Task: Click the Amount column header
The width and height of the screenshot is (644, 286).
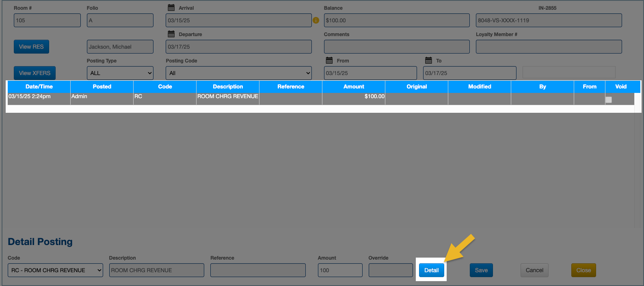Action: tap(354, 86)
